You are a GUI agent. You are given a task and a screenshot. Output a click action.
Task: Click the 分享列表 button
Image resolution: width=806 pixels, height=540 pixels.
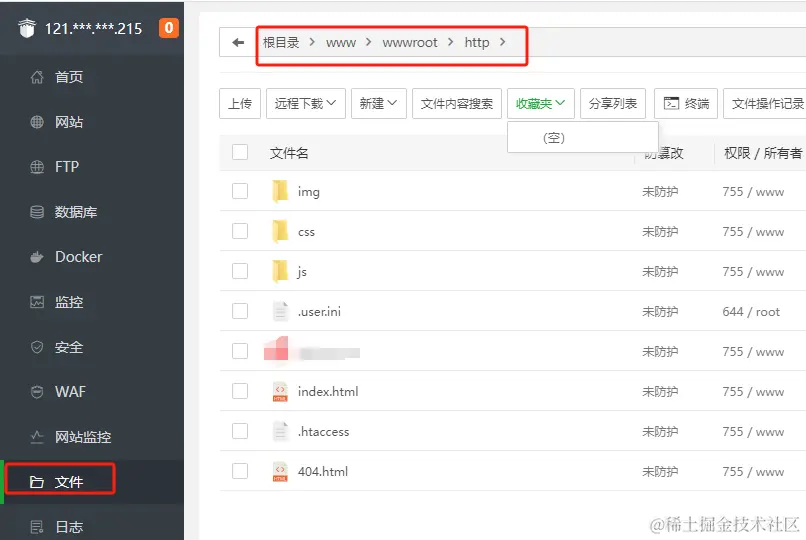coord(613,104)
